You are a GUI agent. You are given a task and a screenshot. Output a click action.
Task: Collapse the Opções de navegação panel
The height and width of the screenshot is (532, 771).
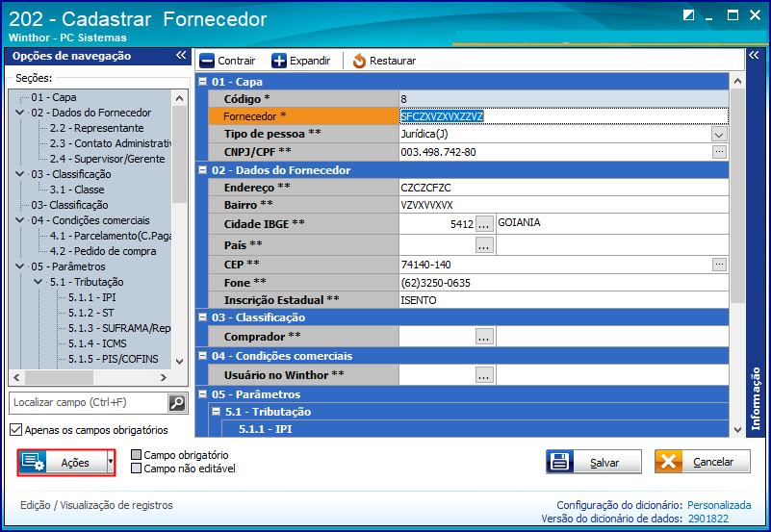coord(181,56)
